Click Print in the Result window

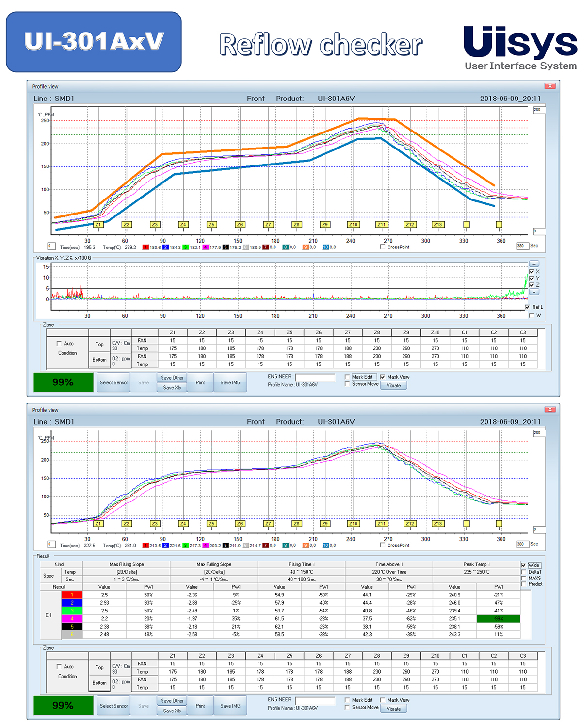(200, 706)
